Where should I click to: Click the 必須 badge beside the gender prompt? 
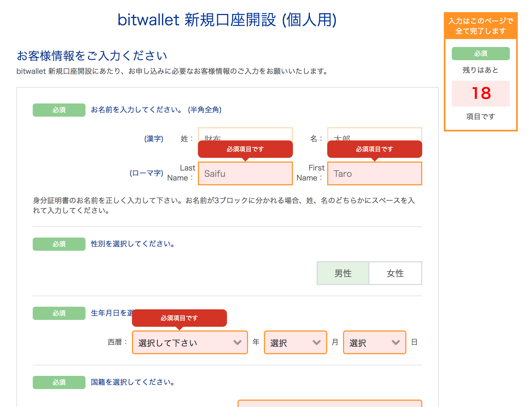[59, 244]
